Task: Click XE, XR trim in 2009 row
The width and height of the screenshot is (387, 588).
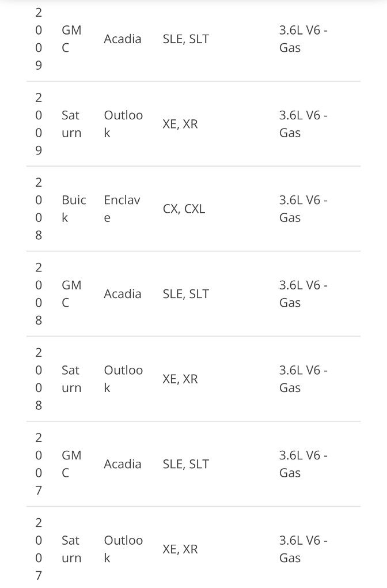Action: coord(180,124)
